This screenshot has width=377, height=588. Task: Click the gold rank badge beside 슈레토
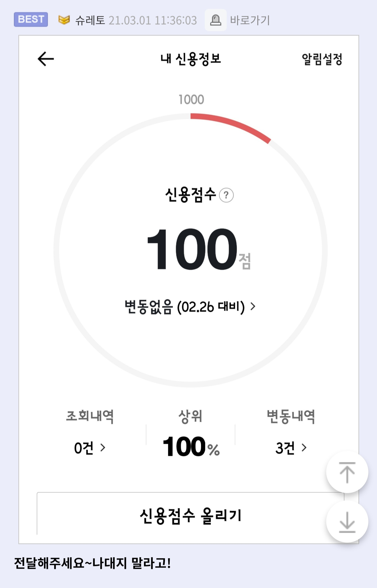click(x=64, y=20)
